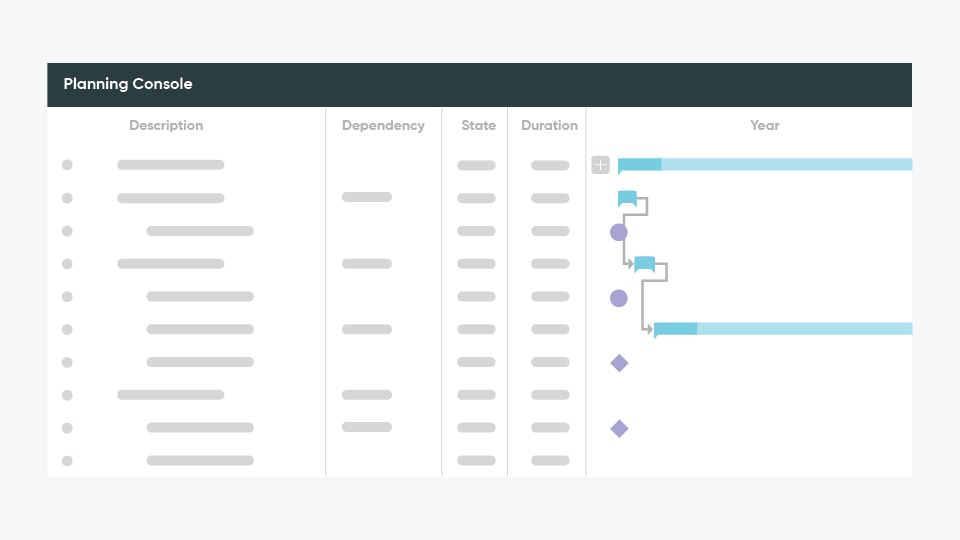960x540 pixels.
Task: Sort by the Dependency column header
Action: point(383,126)
